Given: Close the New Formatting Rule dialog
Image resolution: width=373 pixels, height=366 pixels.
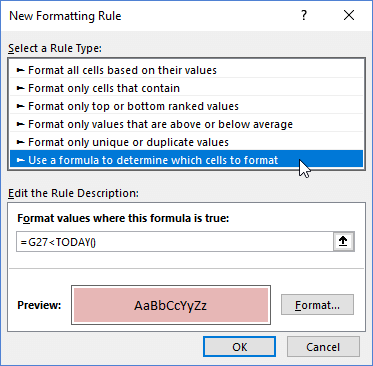Looking at the screenshot, I should [x=349, y=15].
